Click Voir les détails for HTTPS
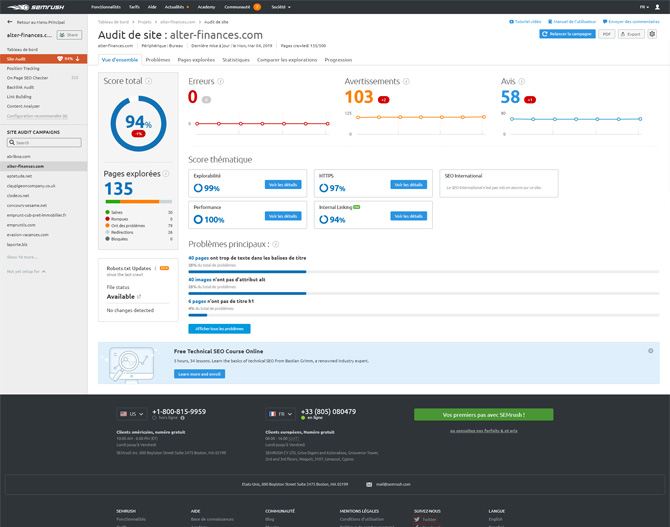The width and height of the screenshot is (670, 527). 408,185
